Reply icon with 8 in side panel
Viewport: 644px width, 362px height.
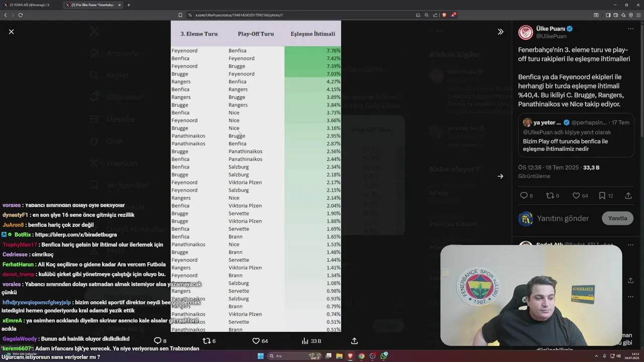[524, 196]
